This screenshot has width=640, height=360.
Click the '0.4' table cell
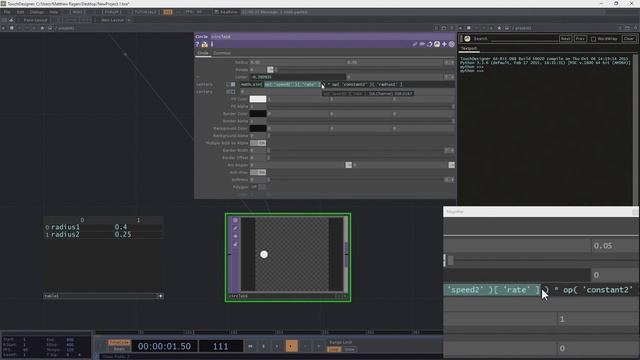click(x=121, y=227)
